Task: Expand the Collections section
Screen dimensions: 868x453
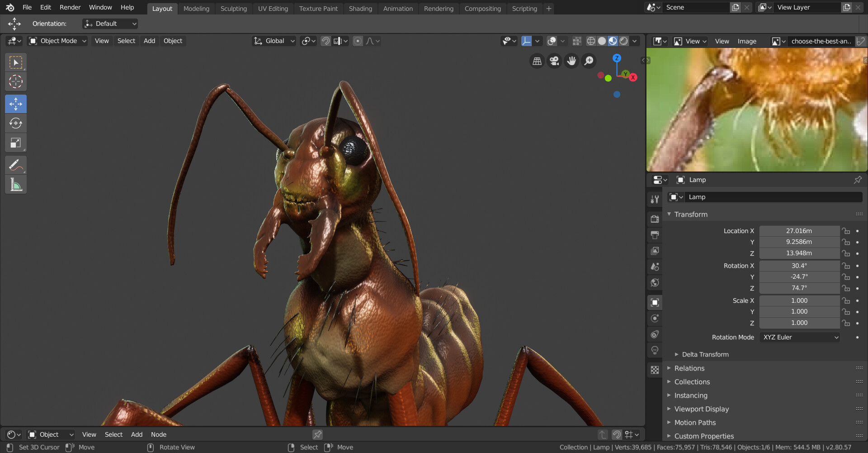Action: pos(692,381)
